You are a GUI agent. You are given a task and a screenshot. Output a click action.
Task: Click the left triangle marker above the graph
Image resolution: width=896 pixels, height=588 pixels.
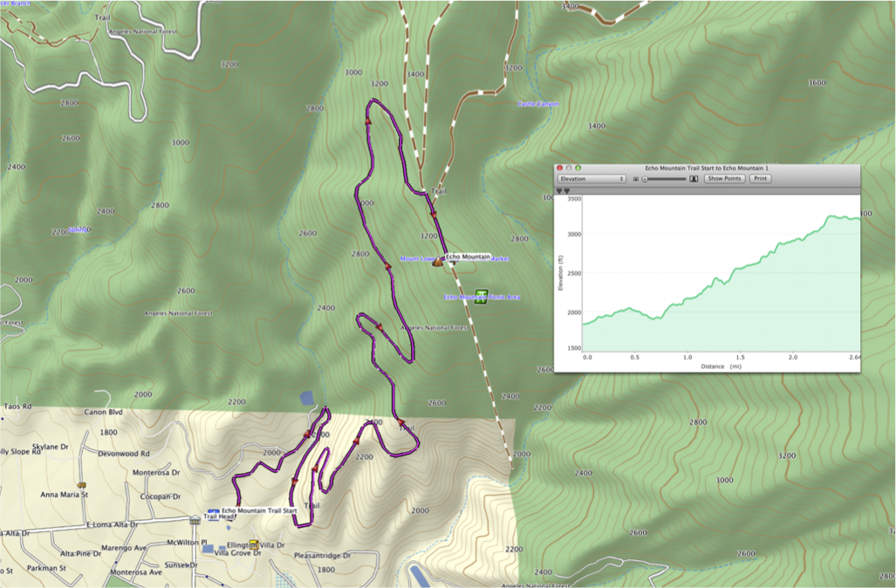(559, 190)
